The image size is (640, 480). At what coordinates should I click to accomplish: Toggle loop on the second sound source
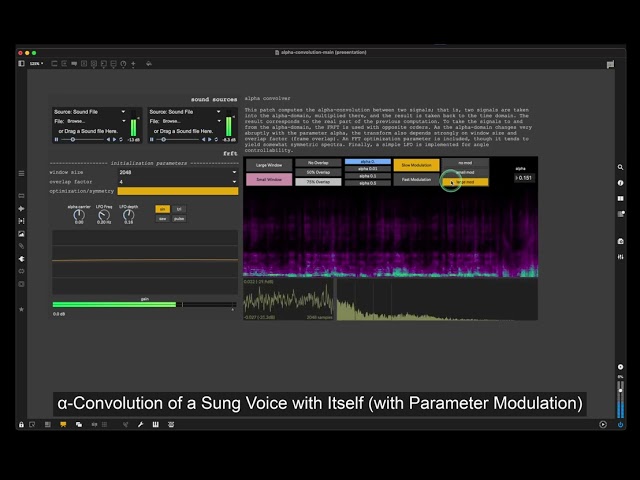pos(216,140)
